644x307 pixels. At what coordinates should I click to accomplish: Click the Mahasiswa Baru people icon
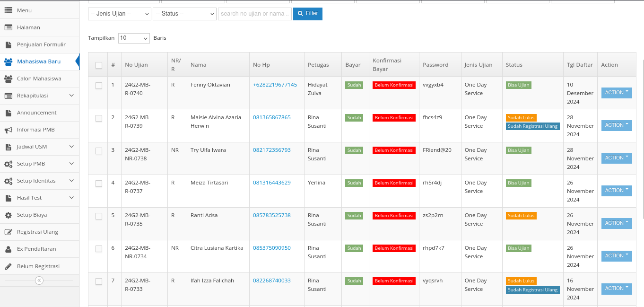8,61
